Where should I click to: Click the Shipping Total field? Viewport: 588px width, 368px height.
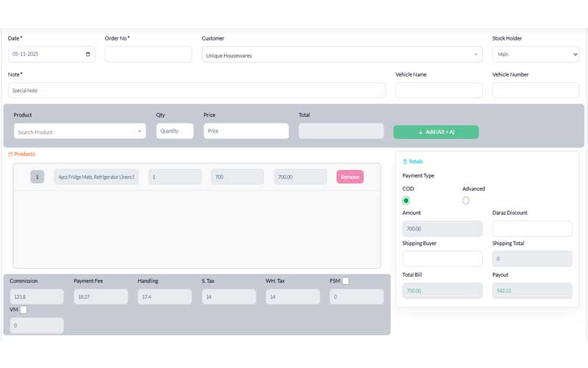(532, 259)
